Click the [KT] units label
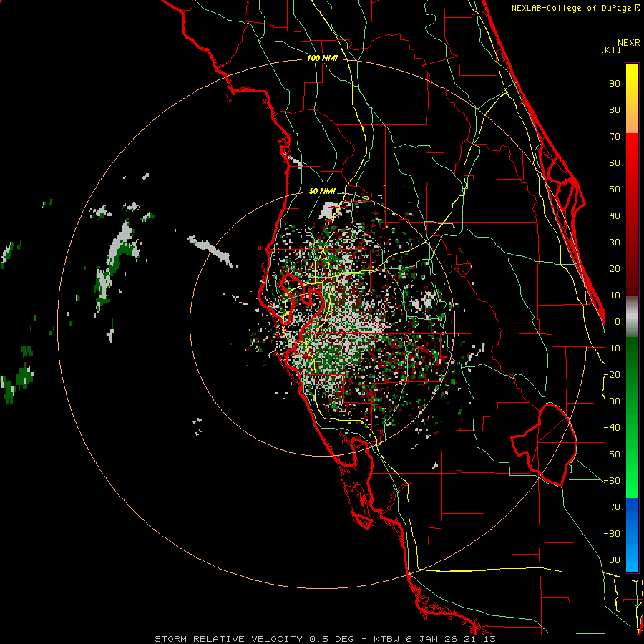This screenshot has width=644, height=644. pos(610,49)
